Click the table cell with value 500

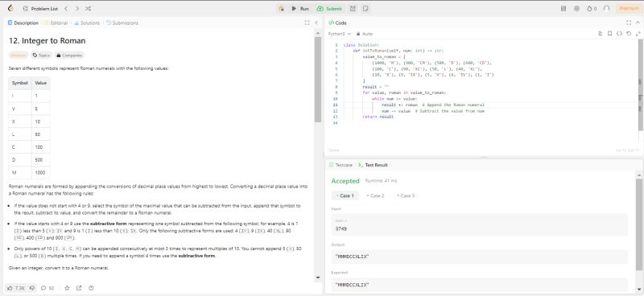tap(41, 160)
